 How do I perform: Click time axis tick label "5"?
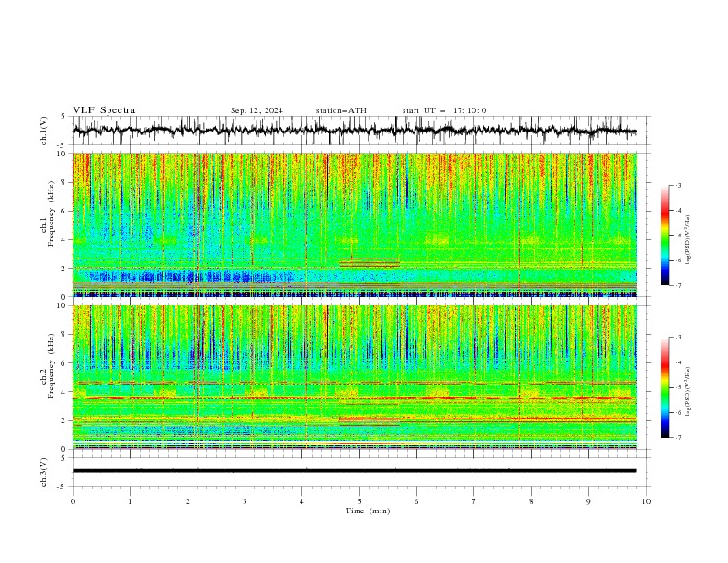coord(359,501)
